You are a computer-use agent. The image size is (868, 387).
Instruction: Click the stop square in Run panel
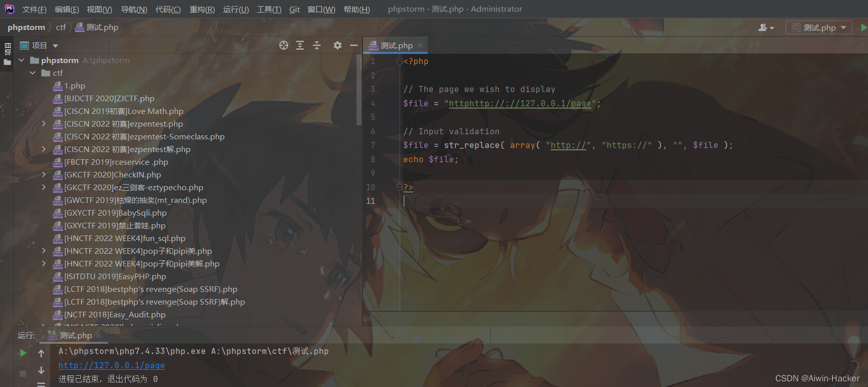(x=23, y=373)
